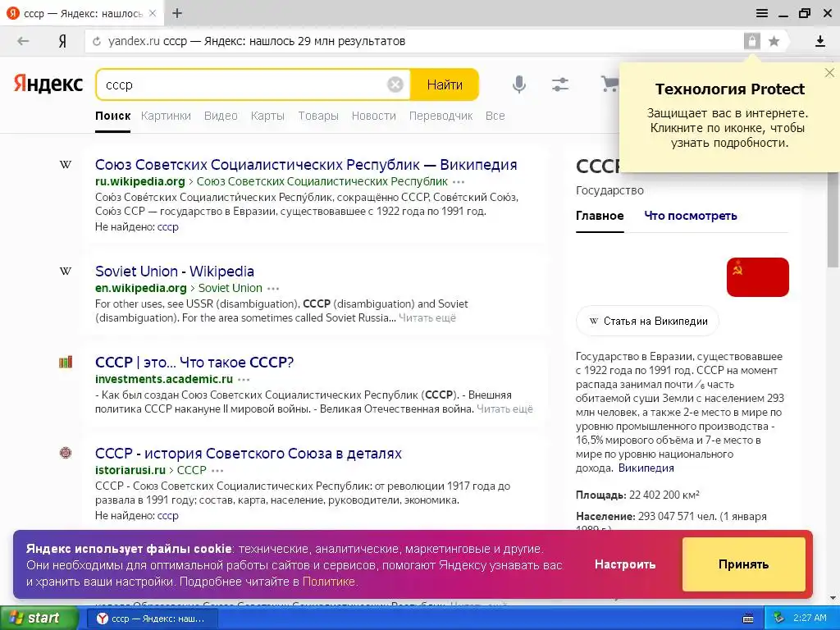Select 'Что посмотреть' tab
The image size is (840, 630).
691,216
